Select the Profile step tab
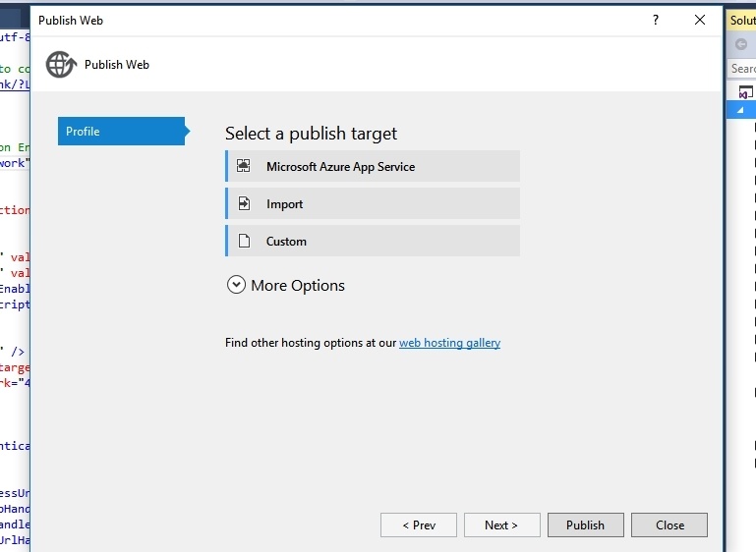This screenshot has height=552, width=756. click(x=121, y=132)
